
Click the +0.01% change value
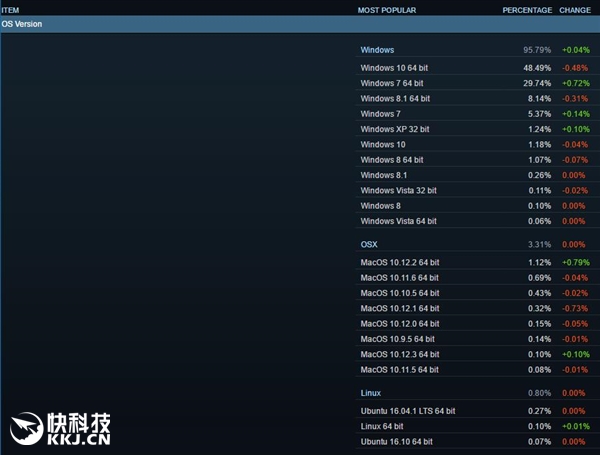(x=576, y=426)
